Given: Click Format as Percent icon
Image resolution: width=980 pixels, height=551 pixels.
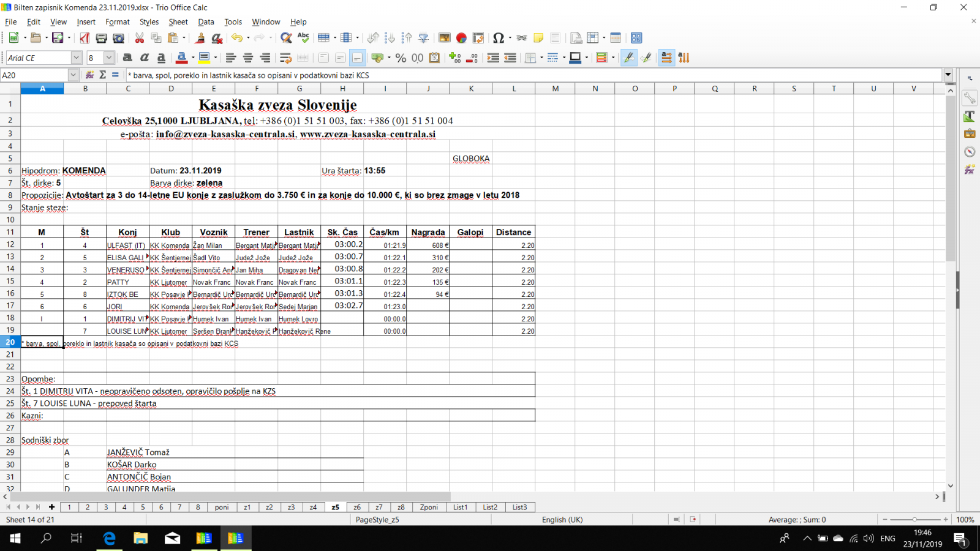Looking at the screenshot, I should (x=401, y=58).
